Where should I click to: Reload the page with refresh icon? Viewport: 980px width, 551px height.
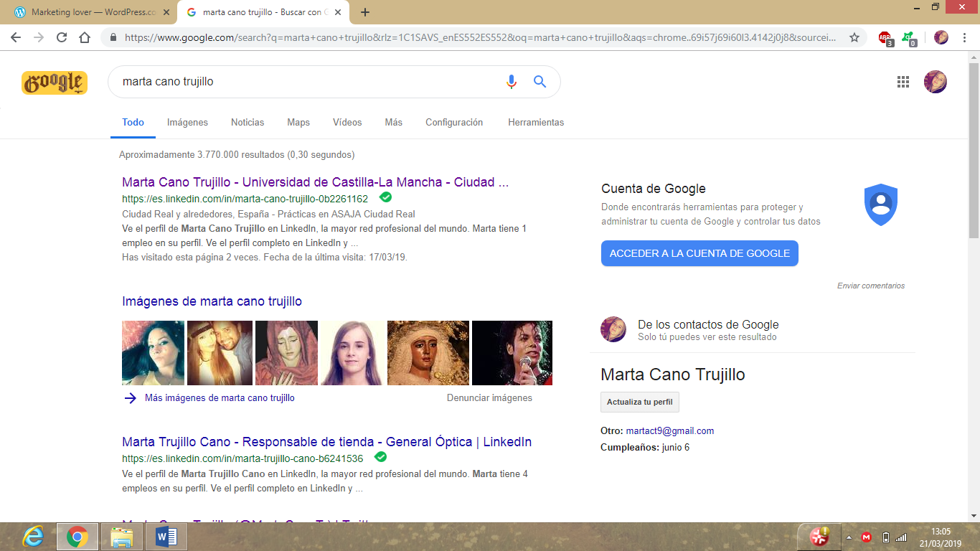click(62, 37)
